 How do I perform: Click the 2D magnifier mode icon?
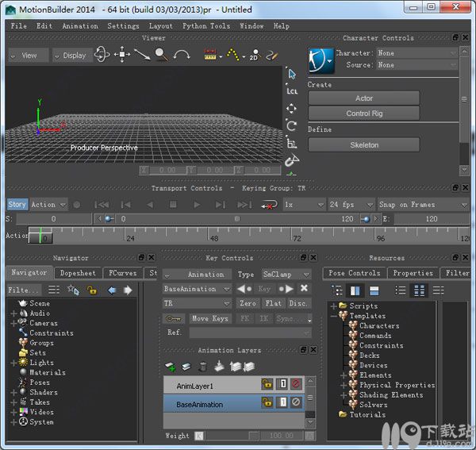pyautogui.click(x=255, y=55)
